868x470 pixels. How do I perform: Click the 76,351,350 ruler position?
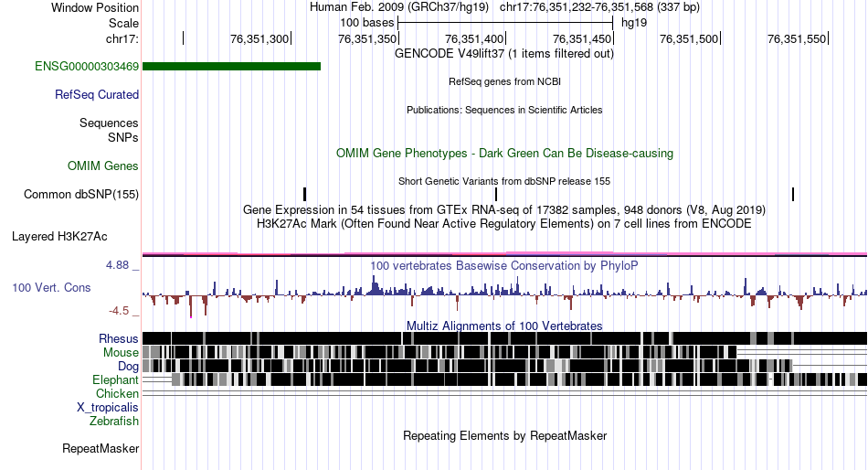[367, 38]
